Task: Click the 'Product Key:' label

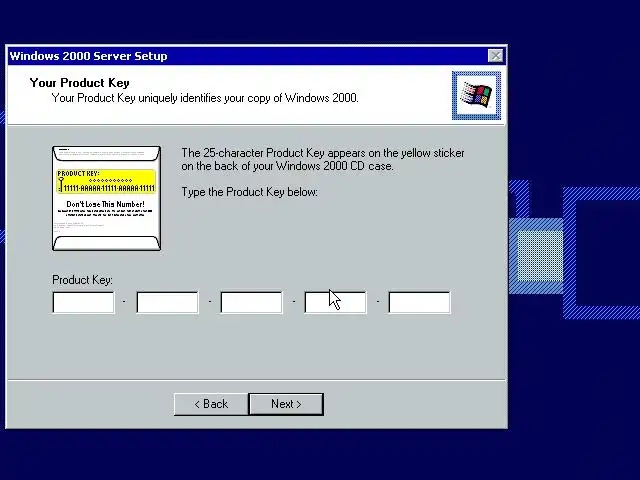Action: (82, 280)
